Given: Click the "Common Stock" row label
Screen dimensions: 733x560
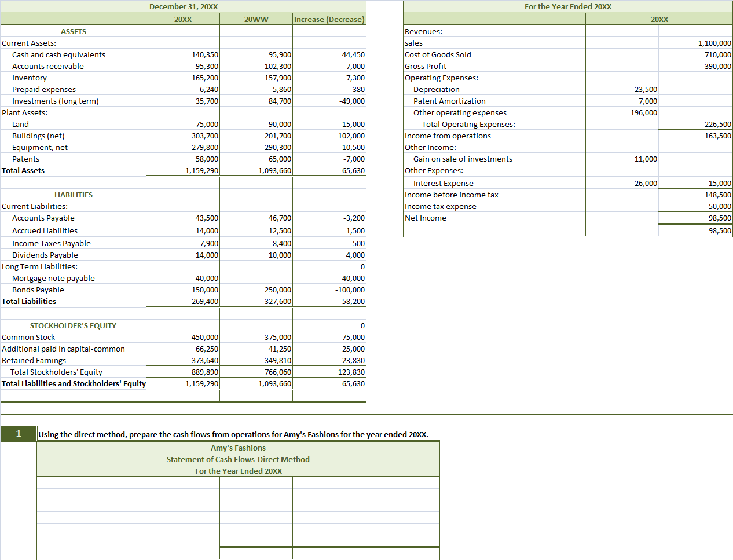Looking at the screenshot, I should pyautogui.click(x=28, y=337).
